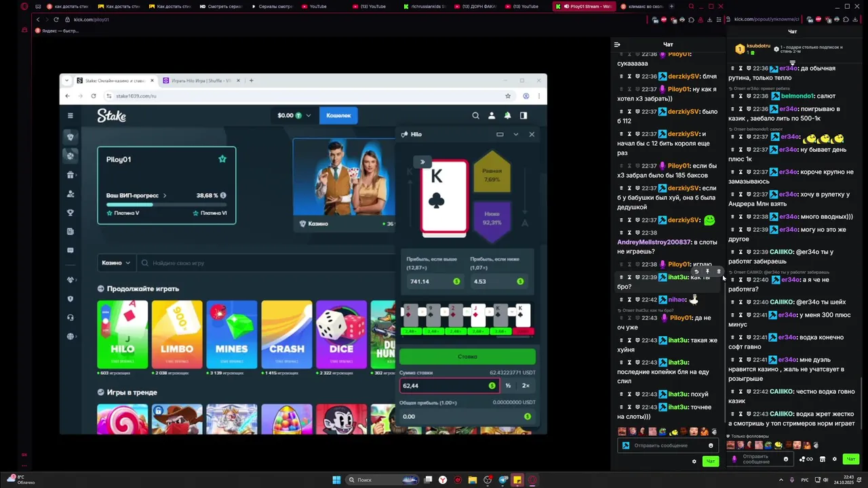Open channel shop icon in right chat
Screen dimensions: 868x488
point(823,459)
